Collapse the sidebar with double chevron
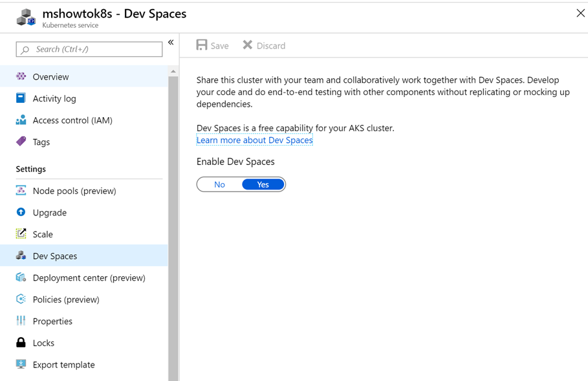The width and height of the screenshot is (588, 381). 171,43
